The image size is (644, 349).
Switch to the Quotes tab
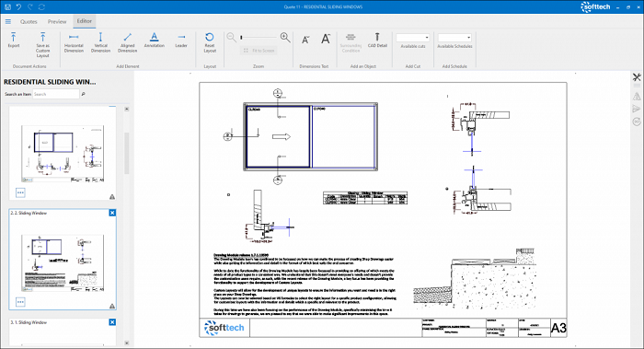[29, 21]
